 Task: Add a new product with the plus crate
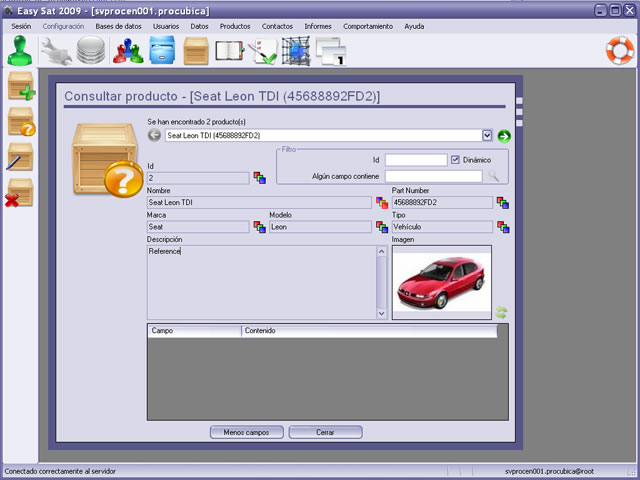point(21,86)
